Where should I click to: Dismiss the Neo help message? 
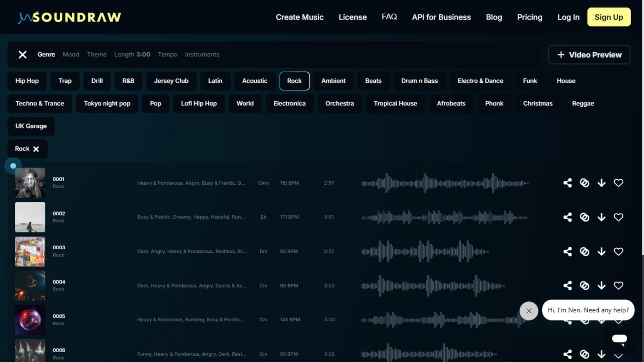click(x=529, y=311)
